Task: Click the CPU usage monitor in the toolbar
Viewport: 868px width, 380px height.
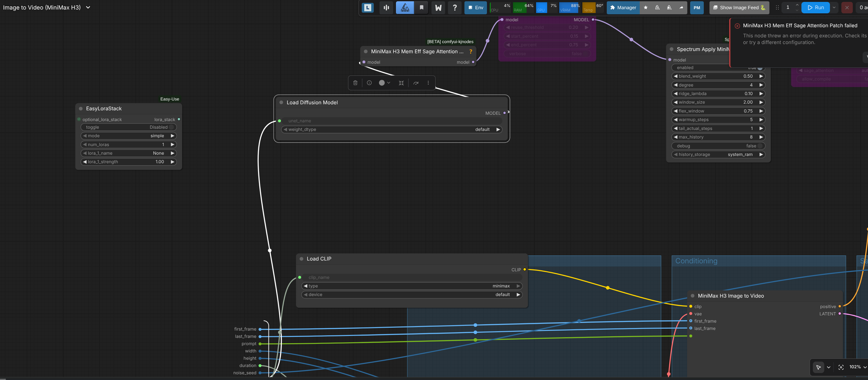Action: 500,7
